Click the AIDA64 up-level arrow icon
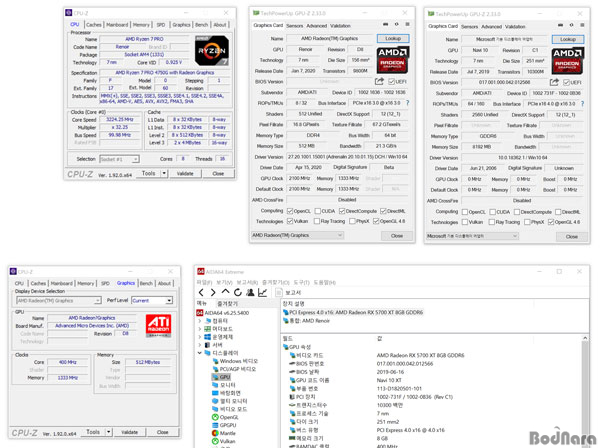Screen dimensions: 600x448 tap(225, 292)
